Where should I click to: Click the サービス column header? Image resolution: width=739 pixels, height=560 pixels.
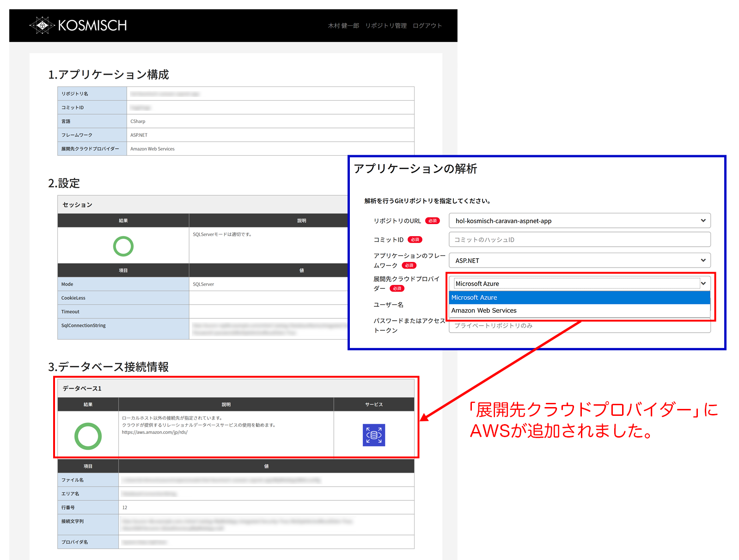[x=374, y=404]
